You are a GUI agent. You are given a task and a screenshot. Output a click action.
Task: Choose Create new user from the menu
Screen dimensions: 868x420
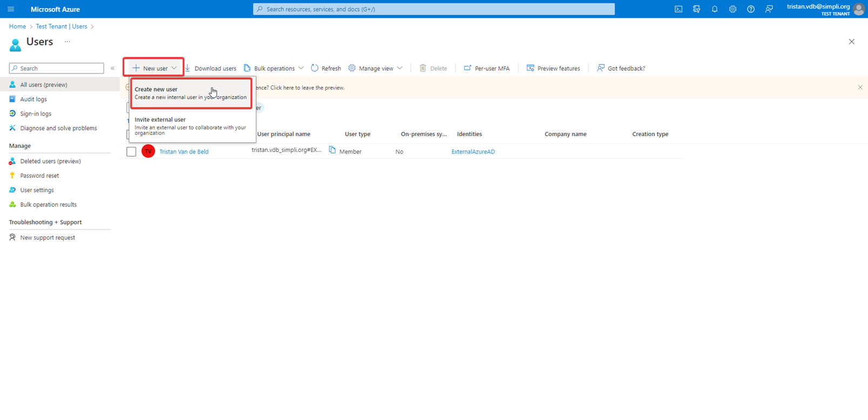click(191, 93)
